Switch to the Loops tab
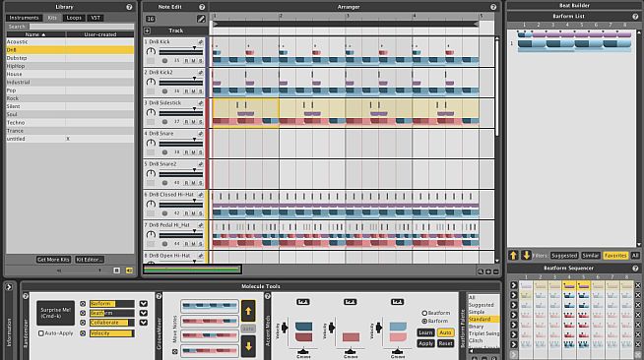This screenshot has width=644, height=360. (x=74, y=18)
